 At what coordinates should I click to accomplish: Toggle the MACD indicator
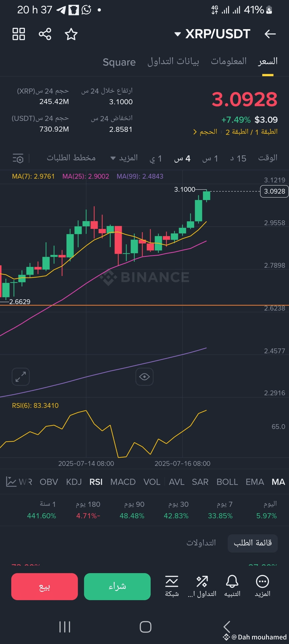click(123, 482)
